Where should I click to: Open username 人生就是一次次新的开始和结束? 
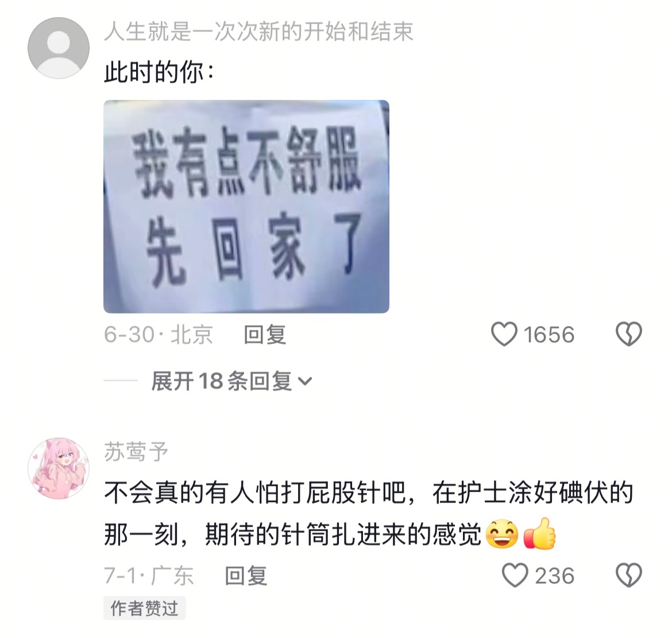[259, 32]
